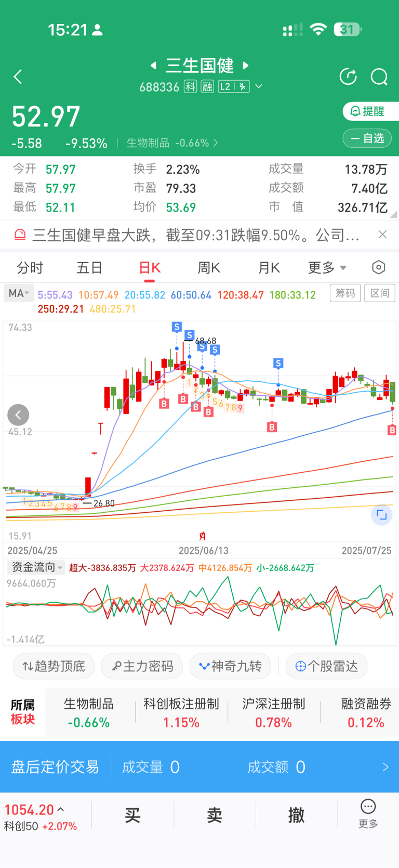This screenshot has height=868, width=399.
Task: Toggle the 筹码 chip distribution button
Action: 345,293
